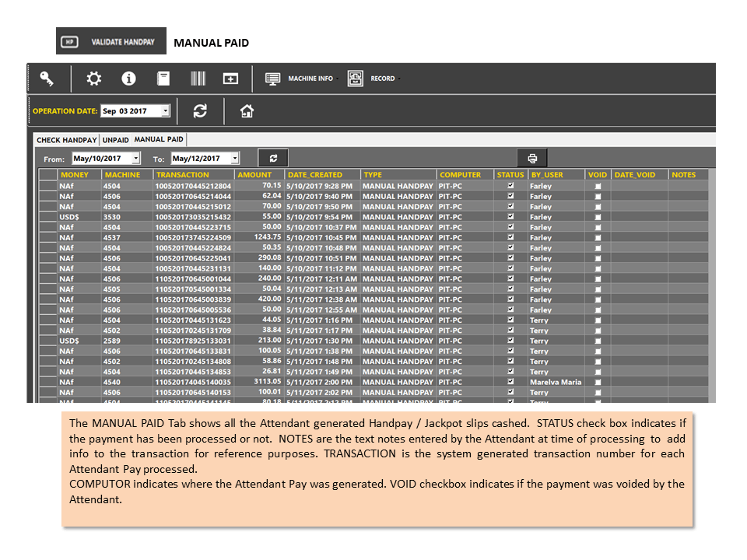Toggle the VOID checkbox for amount 1243.75
This screenshot has width=747, height=560.
point(598,238)
